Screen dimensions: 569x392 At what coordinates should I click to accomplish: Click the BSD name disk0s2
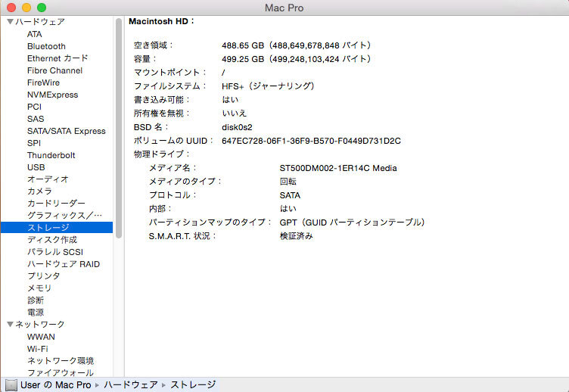point(237,127)
